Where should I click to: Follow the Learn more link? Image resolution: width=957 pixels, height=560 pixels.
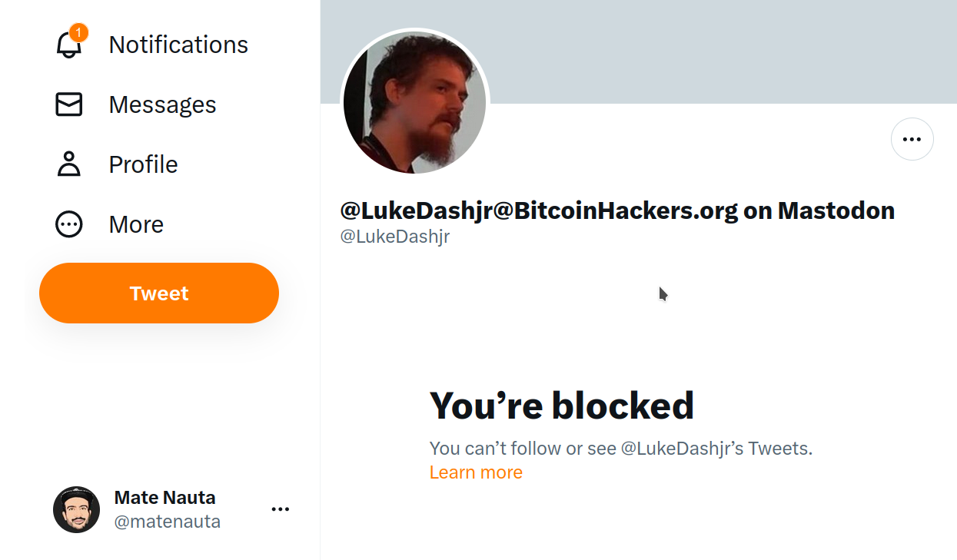(476, 472)
